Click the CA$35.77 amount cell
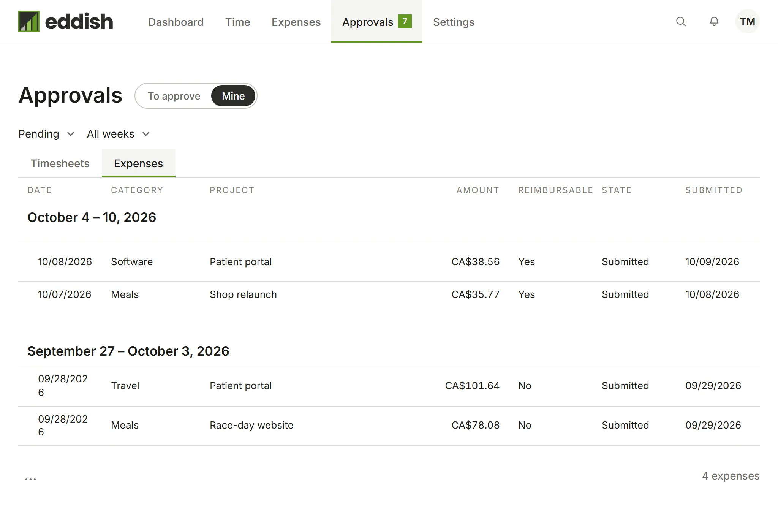This screenshot has height=532, width=778. click(x=475, y=294)
